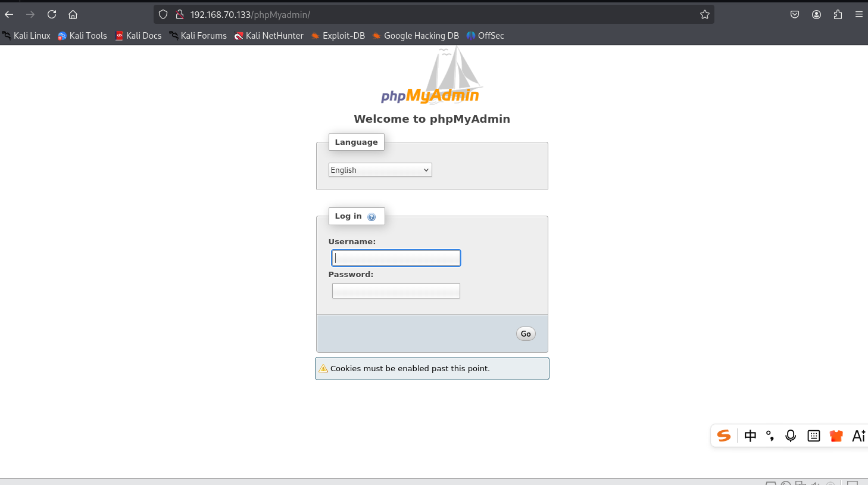868x485 pixels.
Task: Open the Kali Docs bookmark
Action: tap(138, 36)
